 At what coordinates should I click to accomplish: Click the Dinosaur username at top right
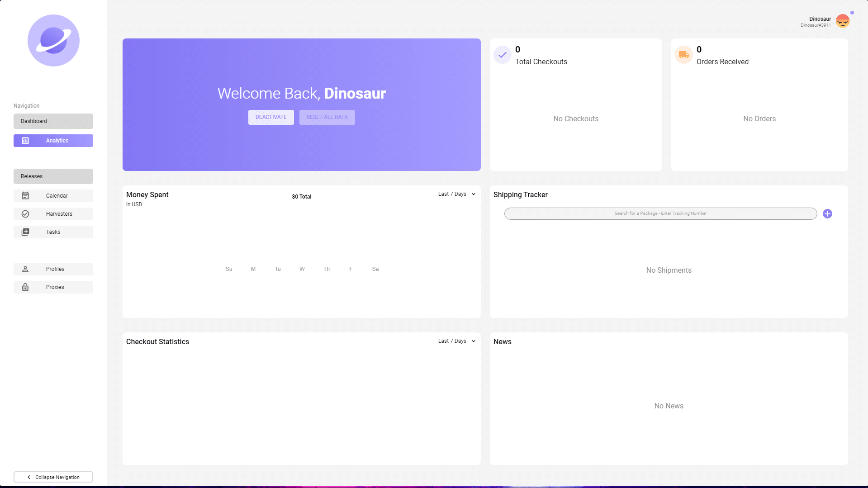(820, 19)
